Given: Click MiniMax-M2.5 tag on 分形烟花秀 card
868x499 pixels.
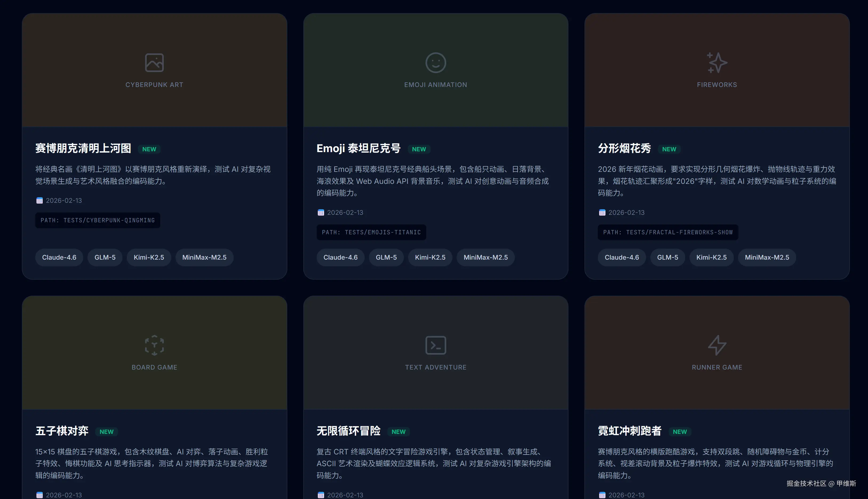Looking at the screenshot, I should click(x=767, y=258).
